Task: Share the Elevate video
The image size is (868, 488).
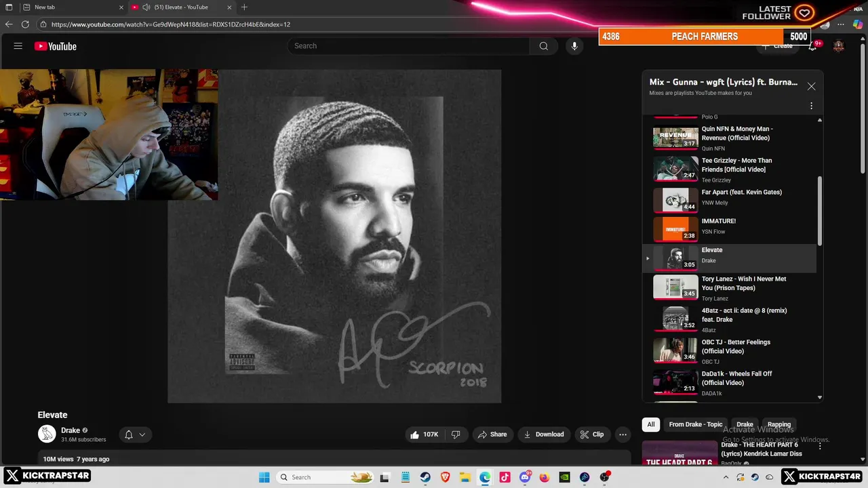Action: [x=492, y=434]
